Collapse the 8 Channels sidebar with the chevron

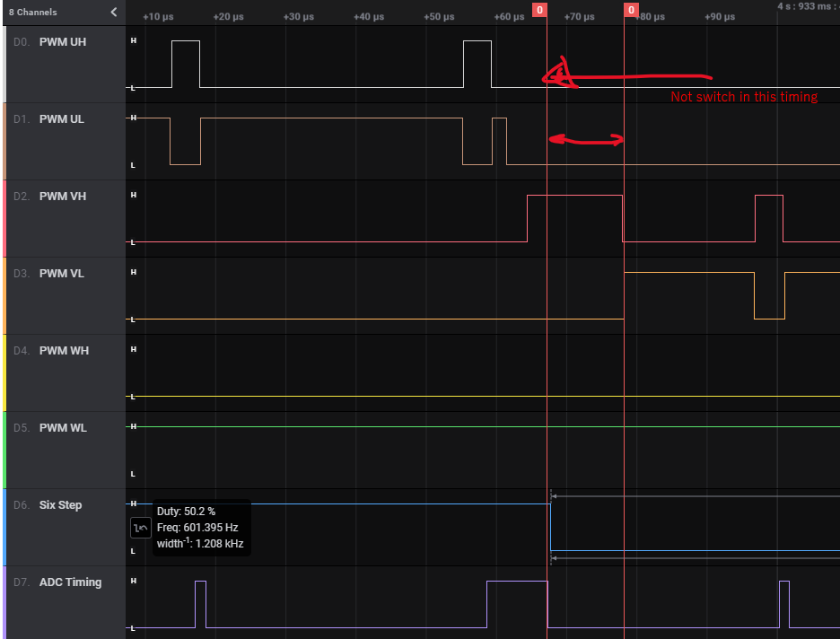[114, 12]
